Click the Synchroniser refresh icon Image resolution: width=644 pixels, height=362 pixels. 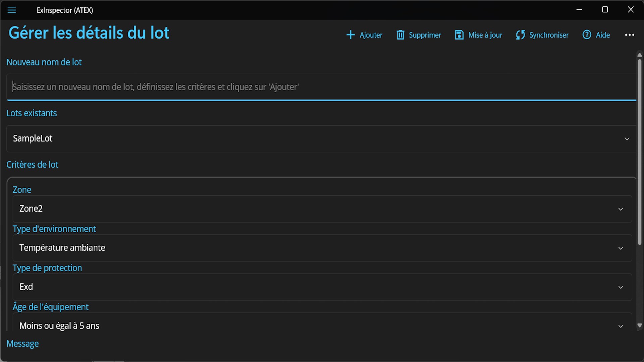[520, 35]
